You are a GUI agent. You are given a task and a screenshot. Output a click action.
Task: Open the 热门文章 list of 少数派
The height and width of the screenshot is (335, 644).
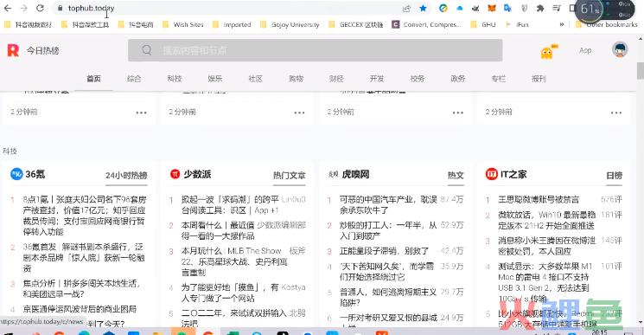tap(289, 176)
